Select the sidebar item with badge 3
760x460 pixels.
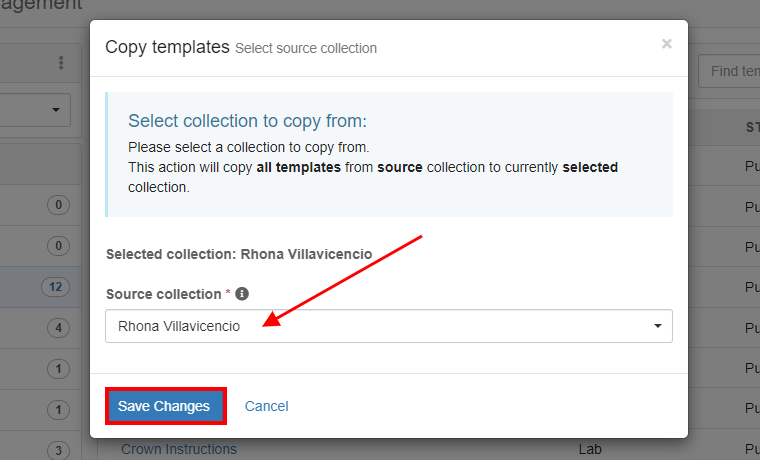click(x=40, y=449)
